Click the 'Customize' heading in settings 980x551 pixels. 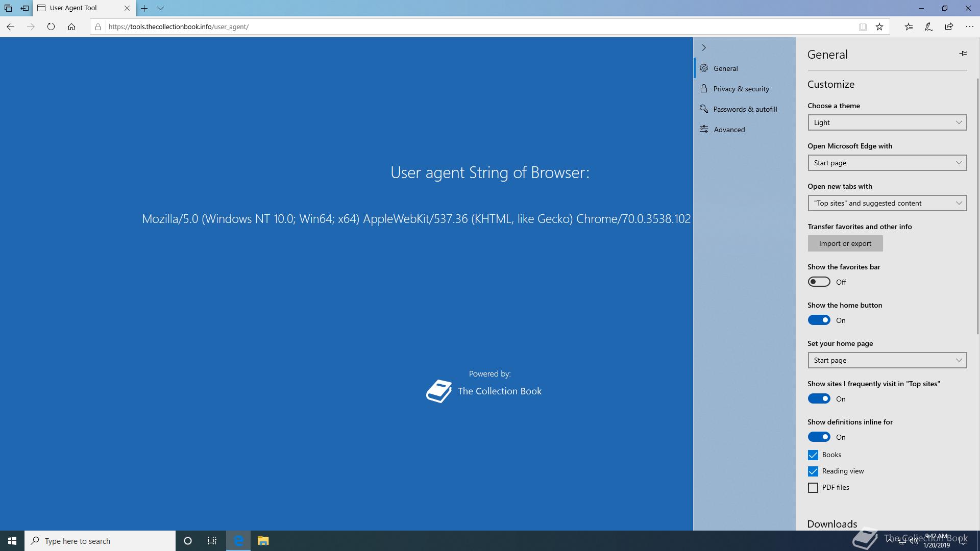[x=831, y=84]
